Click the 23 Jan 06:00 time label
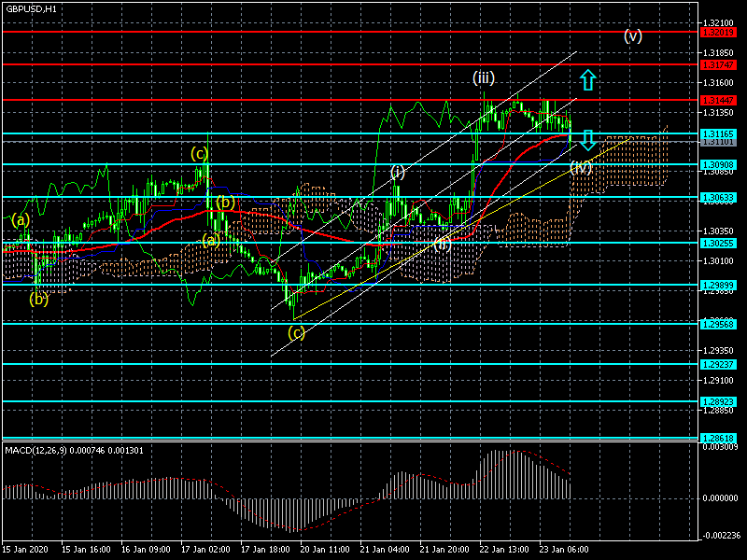 click(x=564, y=549)
